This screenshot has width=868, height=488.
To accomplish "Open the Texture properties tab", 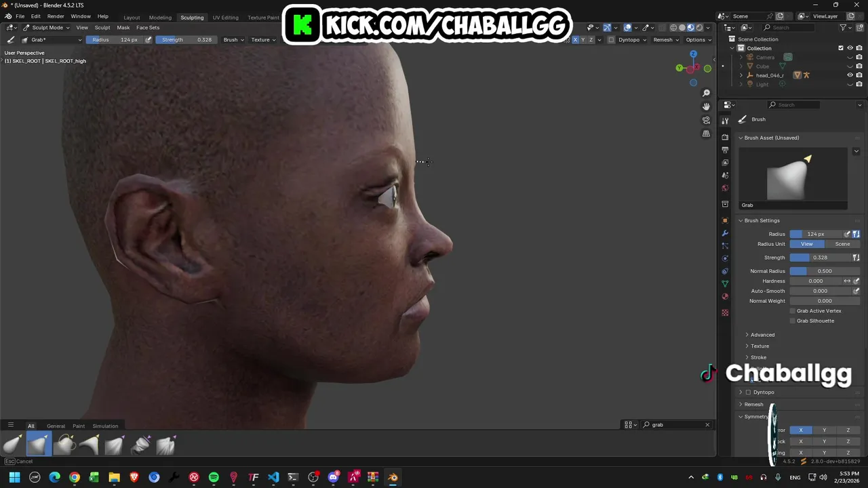I will point(725,312).
